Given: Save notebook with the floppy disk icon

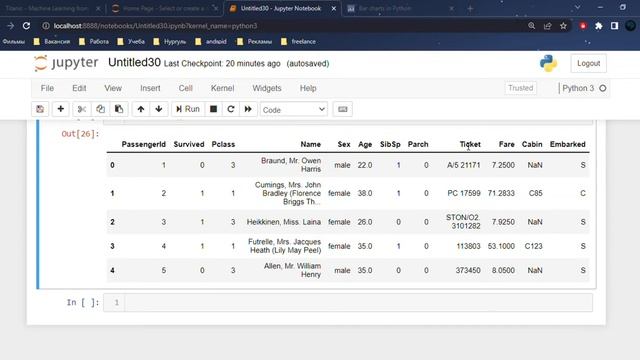Looking at the screenshot, I should (x=40, y=109).
